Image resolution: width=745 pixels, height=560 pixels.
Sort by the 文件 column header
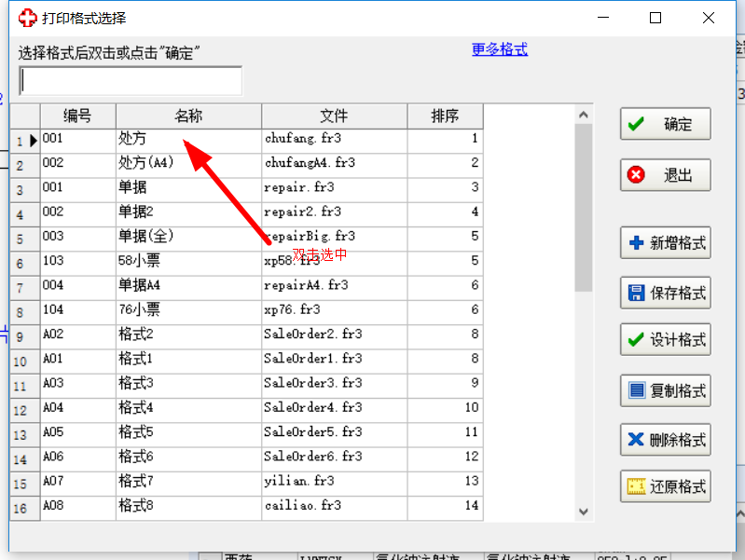tap(334, 116)
